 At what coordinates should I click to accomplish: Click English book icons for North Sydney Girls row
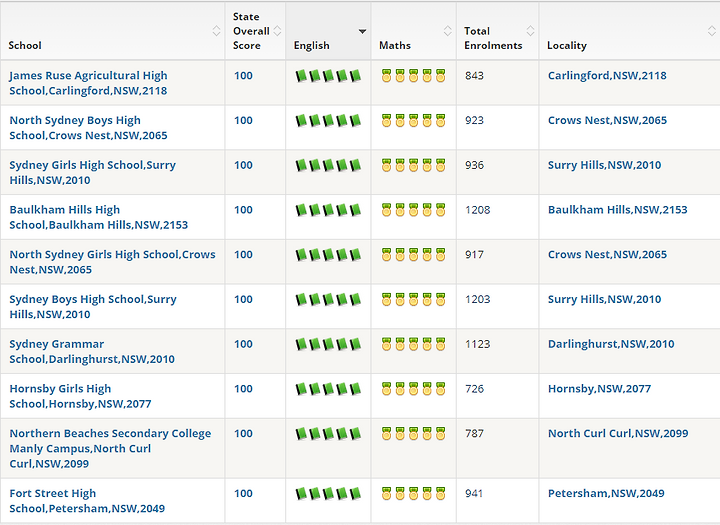click(x=328, y=254)
